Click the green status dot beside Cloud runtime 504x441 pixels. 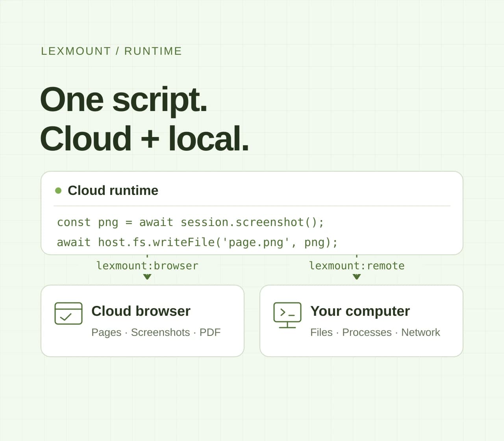point(58,191)
